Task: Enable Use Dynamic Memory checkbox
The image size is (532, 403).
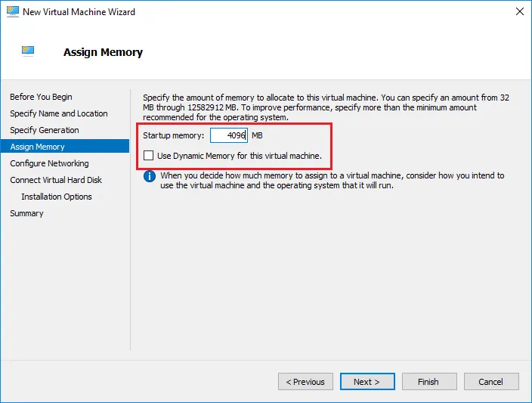Action: (149, 156)
